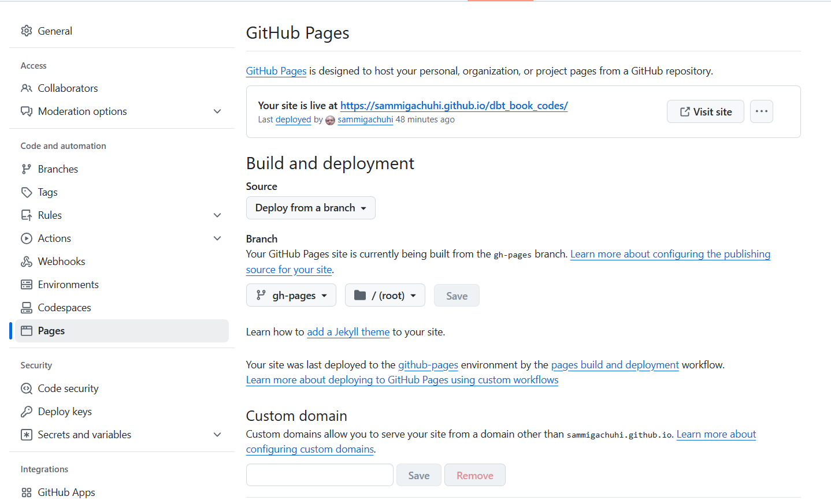Click the Visit site button

point(706,111)
